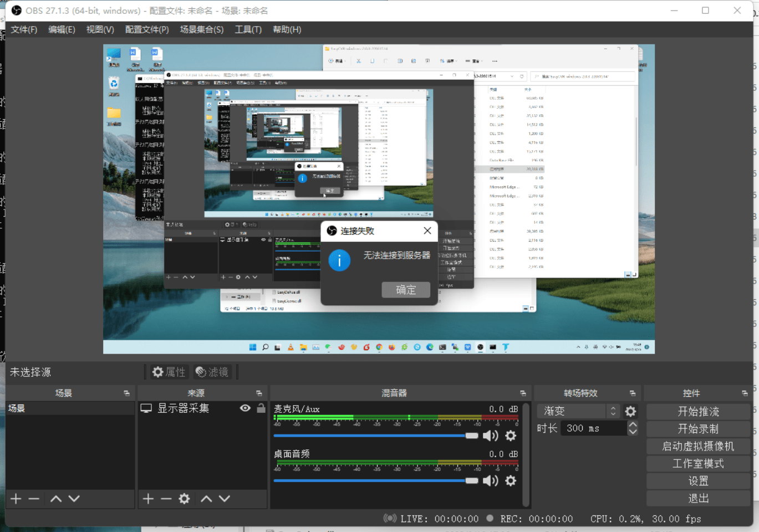Open Desktop Audio settings gear icon
759x532 pixels.
(511, 480)
